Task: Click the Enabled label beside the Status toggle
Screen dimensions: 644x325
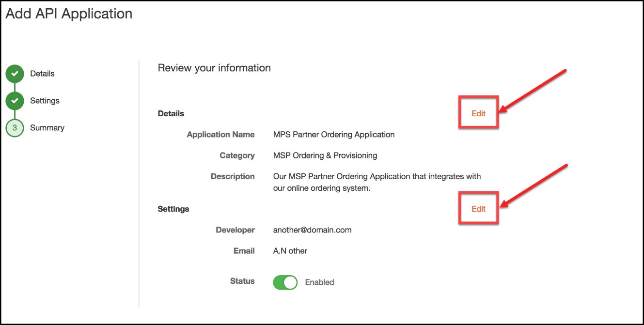Action: coord(319,282)
